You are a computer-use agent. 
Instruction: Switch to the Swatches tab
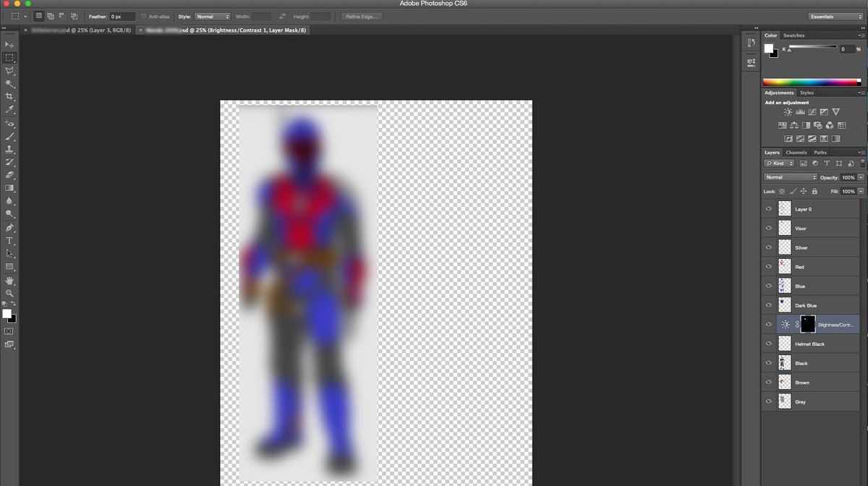coord(793,35)
